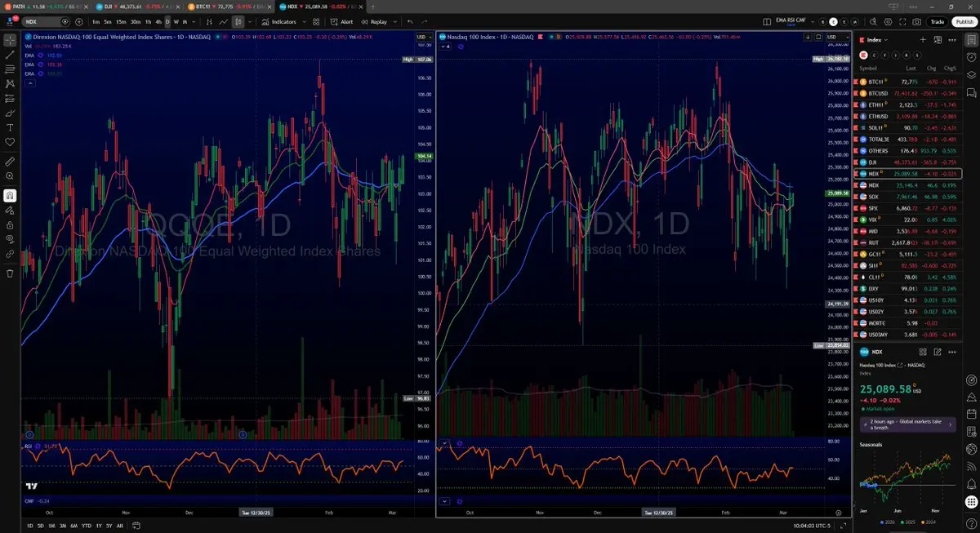Open the chats panel icon

coord(971,93)
